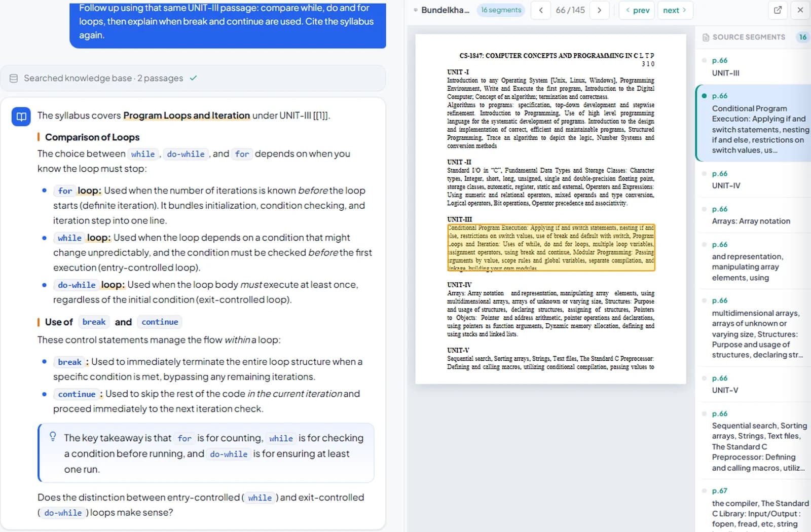Click the Comparison of Loops heading
Screen dimensions: 811x532
[x=92, y=137]
